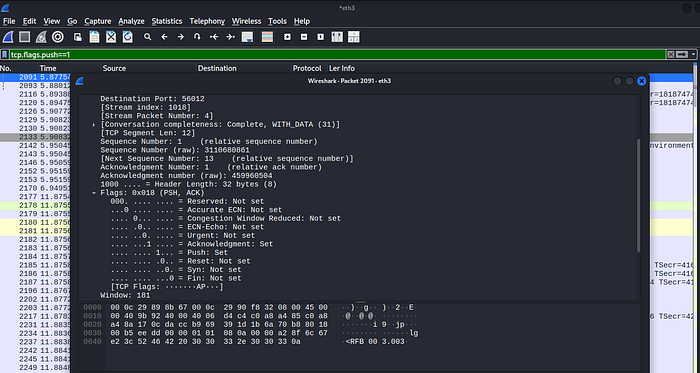700x373 pixels.
Task: Open the File menu
Action: [x=9, y=21]
